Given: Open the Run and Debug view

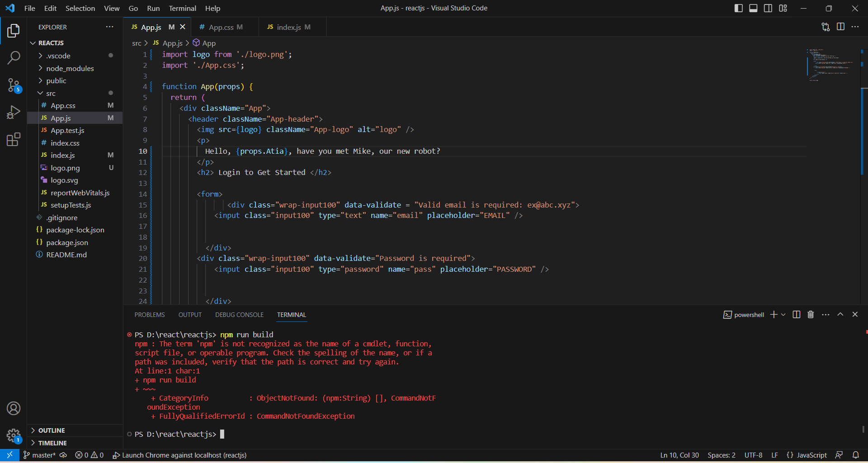Looking at the screenshot, I should [x=14, y=112].
